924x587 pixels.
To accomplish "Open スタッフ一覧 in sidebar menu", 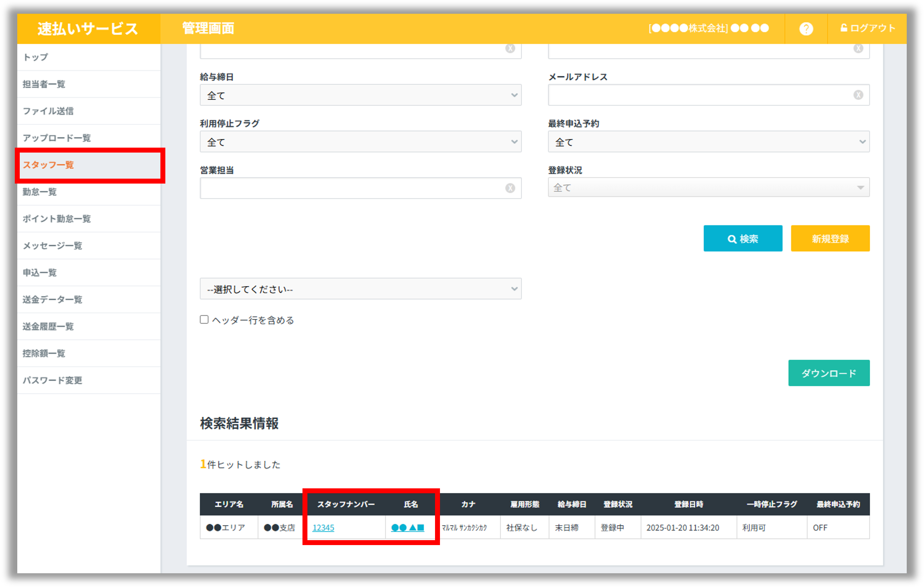I will pos(48,165).
